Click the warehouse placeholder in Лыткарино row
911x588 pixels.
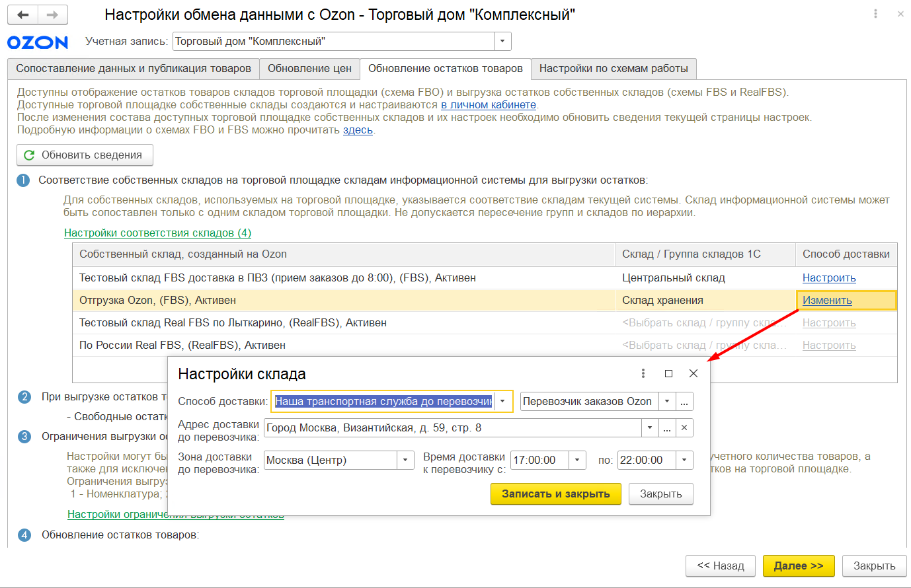point(705,323)
